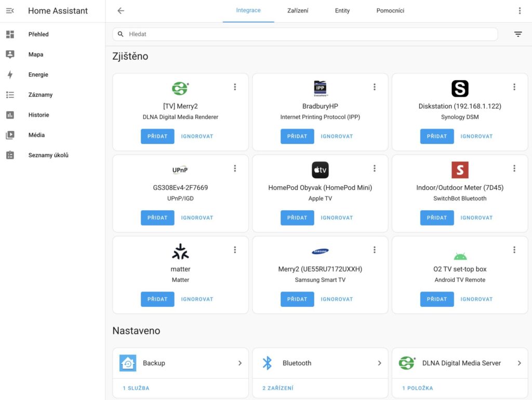Expand Backup integration with chevron
The width and height of the screenshot is (532, 400).
point(240,363)
